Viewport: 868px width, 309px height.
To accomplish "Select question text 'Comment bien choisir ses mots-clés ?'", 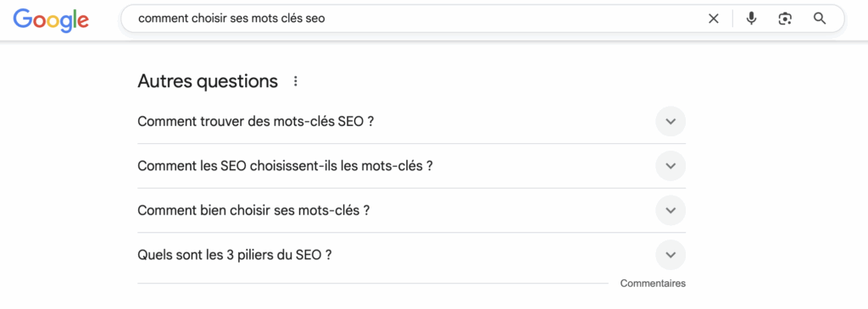I will click(253, 211).
